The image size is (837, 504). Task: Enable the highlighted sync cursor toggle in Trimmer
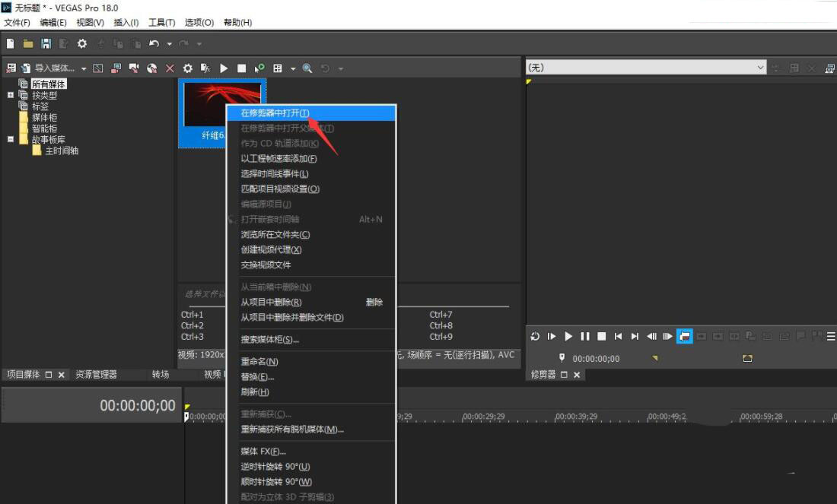point(685,338)
